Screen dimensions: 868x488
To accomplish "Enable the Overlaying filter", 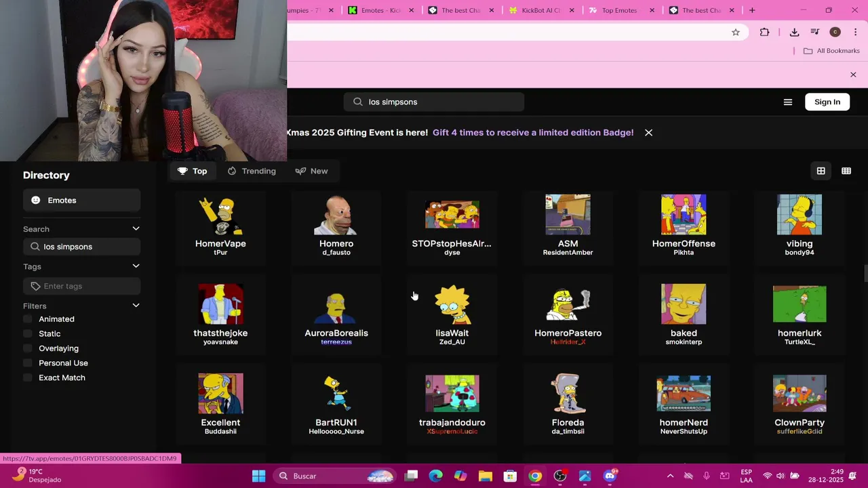I will pyautogui.click(x=28, y=348).
